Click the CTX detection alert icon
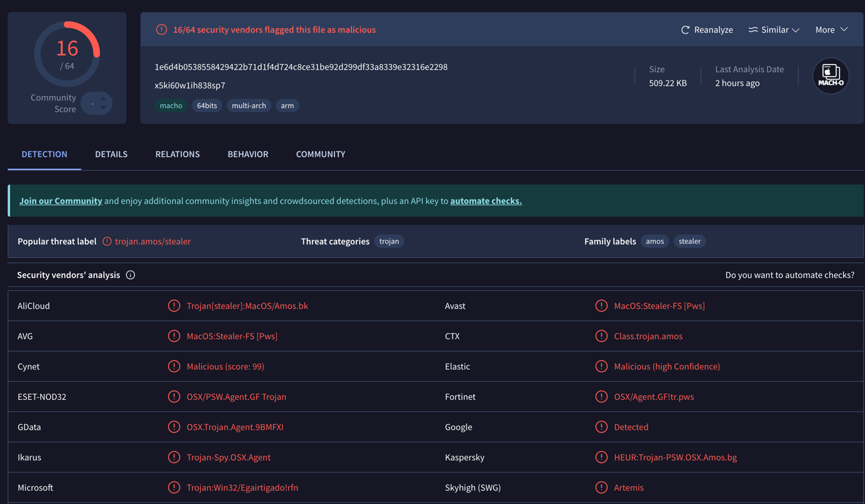 (601, 336)
